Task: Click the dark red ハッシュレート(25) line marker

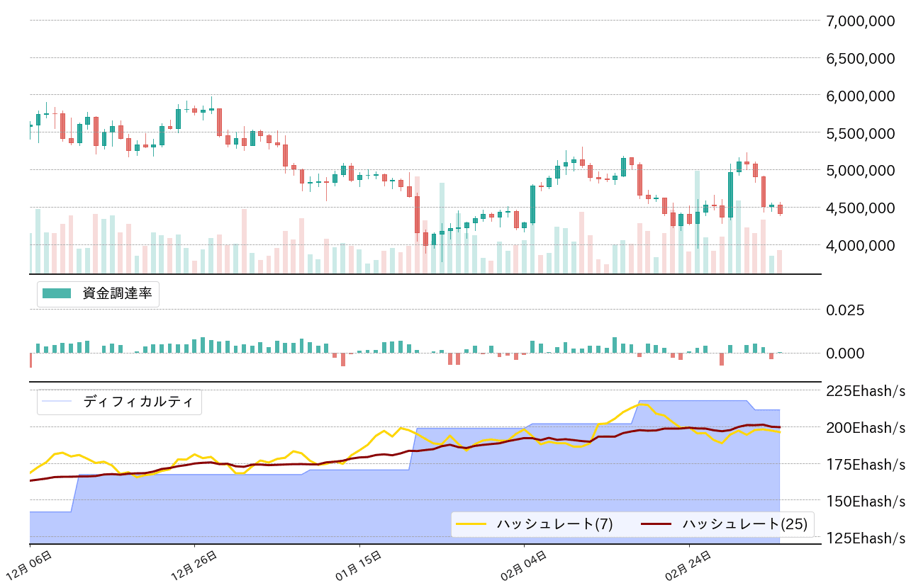Action: pyautogui.click(x=656, y=525)
